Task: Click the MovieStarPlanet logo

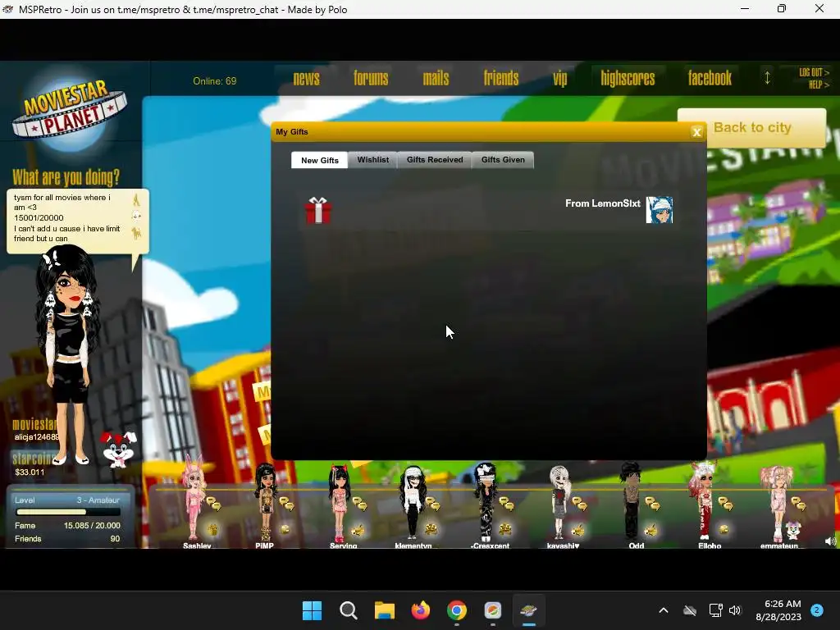Action: (69, 111)
